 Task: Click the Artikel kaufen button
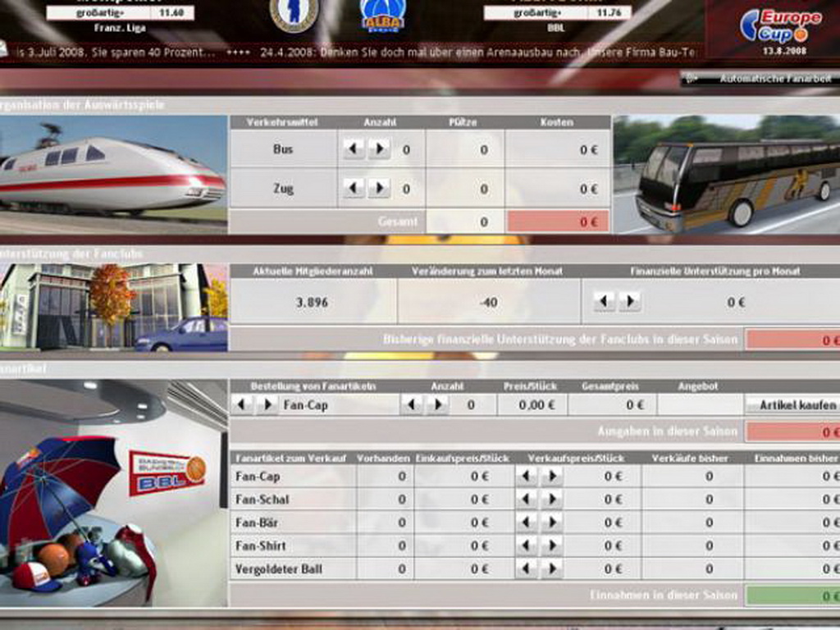(791, 404)
